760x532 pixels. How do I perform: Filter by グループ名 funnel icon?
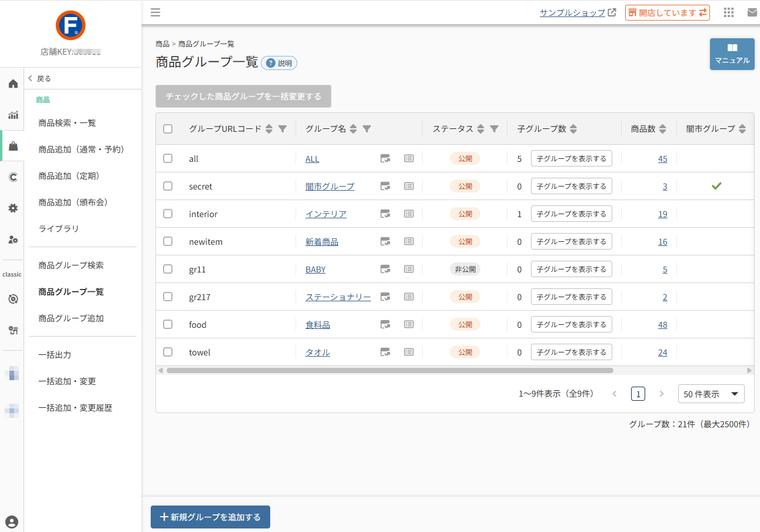pyautogui.click(x=367, y=129)
